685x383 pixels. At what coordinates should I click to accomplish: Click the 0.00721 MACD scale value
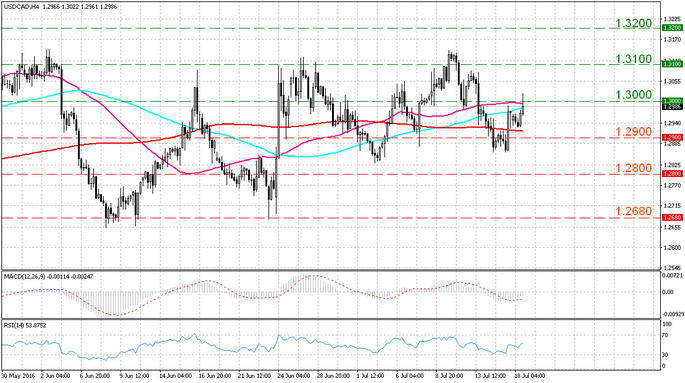671,276
